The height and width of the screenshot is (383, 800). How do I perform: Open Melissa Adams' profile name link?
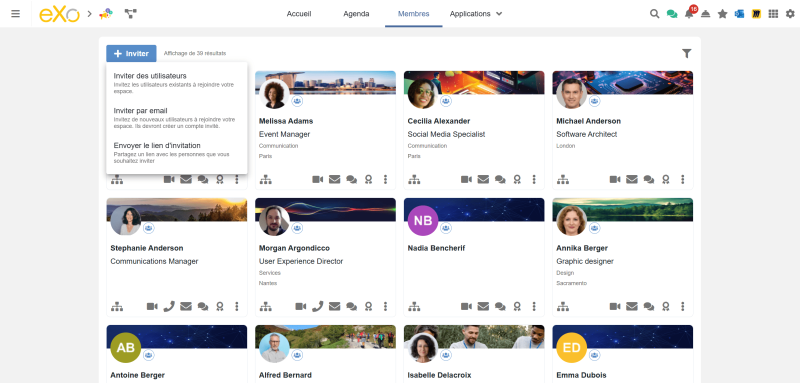pyautogui.click(x=286, y=121)
